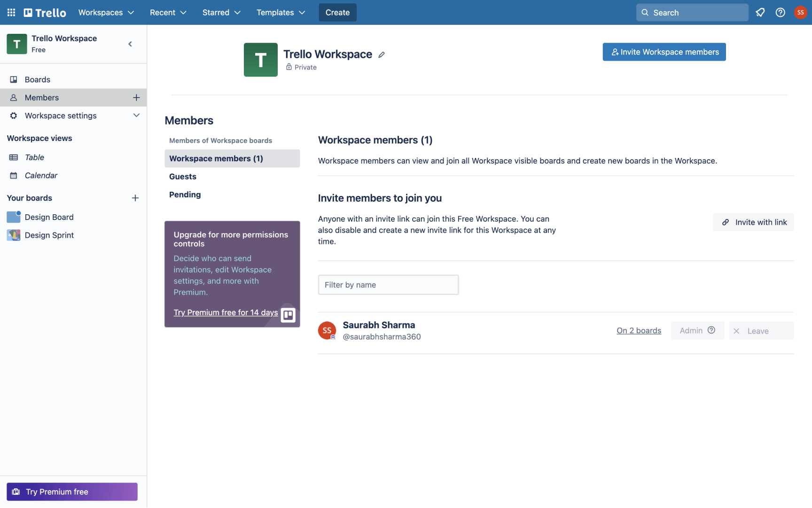Open the SS account avatar menu

click(800, 13)
